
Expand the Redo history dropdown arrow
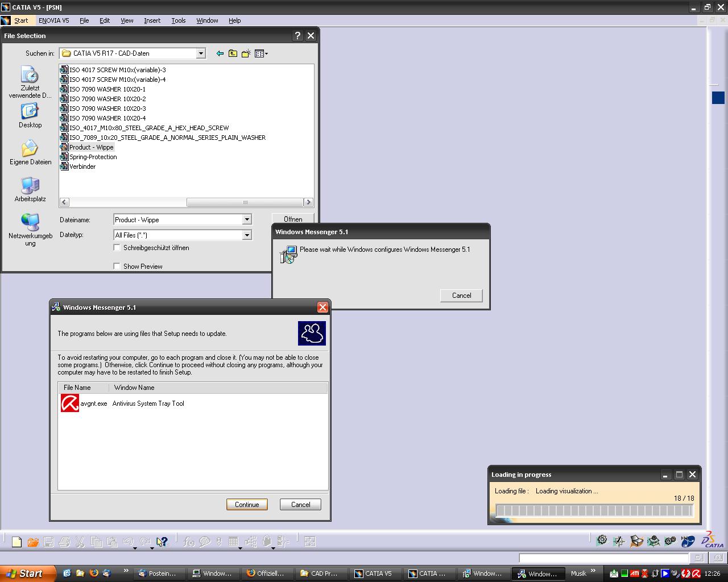tap(152, 548)
